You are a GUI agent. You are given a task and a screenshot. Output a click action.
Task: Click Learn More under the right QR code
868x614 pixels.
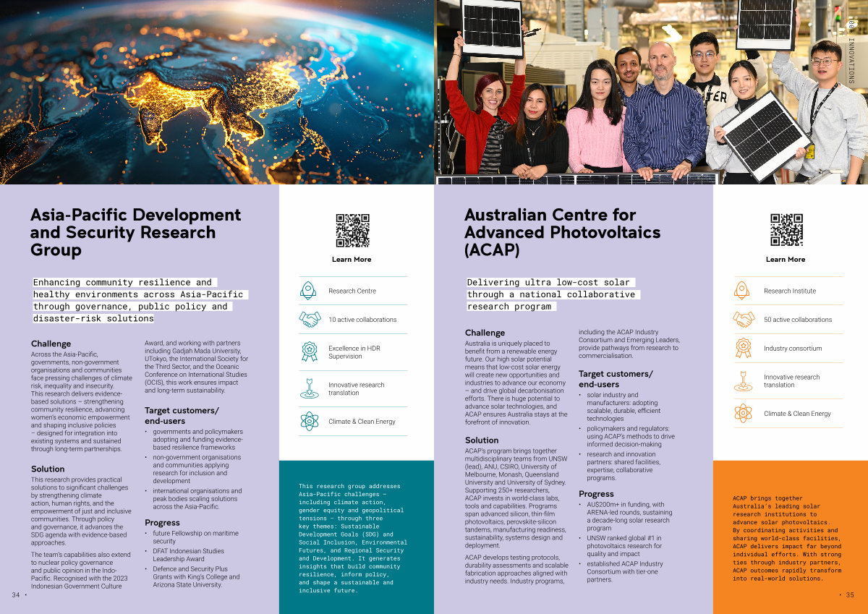786,260
